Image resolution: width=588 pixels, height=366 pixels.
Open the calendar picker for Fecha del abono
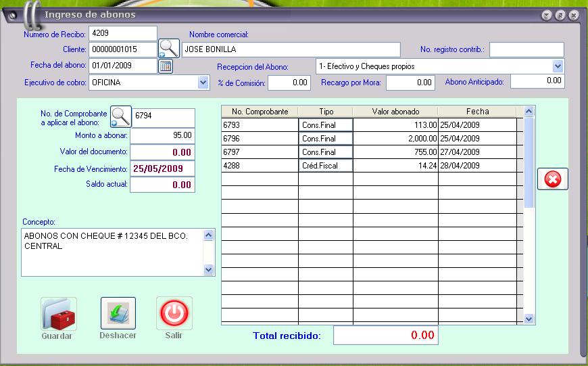click(166, 66)
